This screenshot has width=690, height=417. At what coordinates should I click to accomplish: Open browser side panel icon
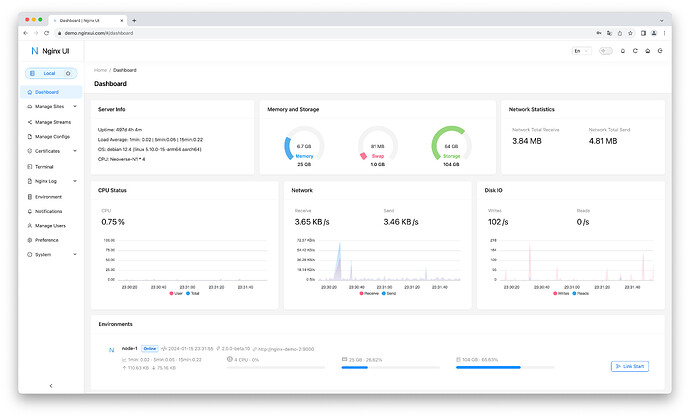click(643, 33)
